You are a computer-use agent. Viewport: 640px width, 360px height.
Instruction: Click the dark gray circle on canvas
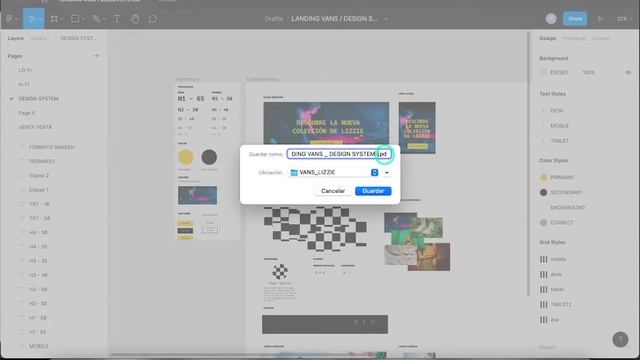(x=209, y=157)
